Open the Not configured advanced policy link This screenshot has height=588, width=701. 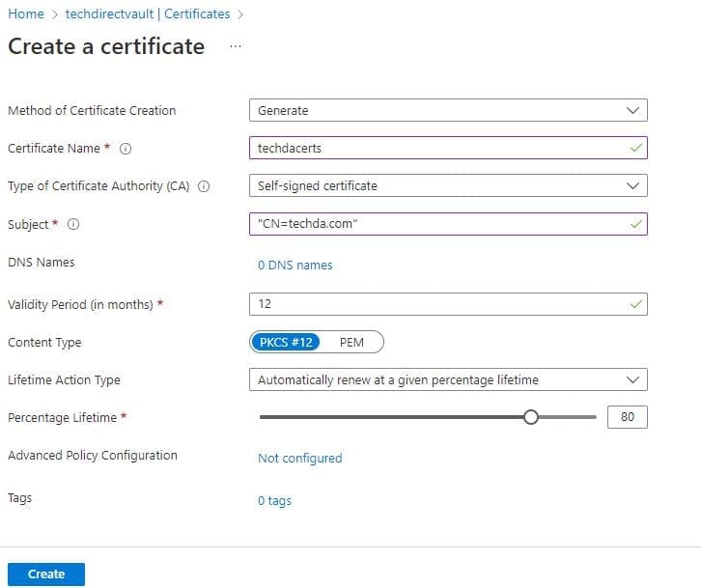(x=299, y=458)
